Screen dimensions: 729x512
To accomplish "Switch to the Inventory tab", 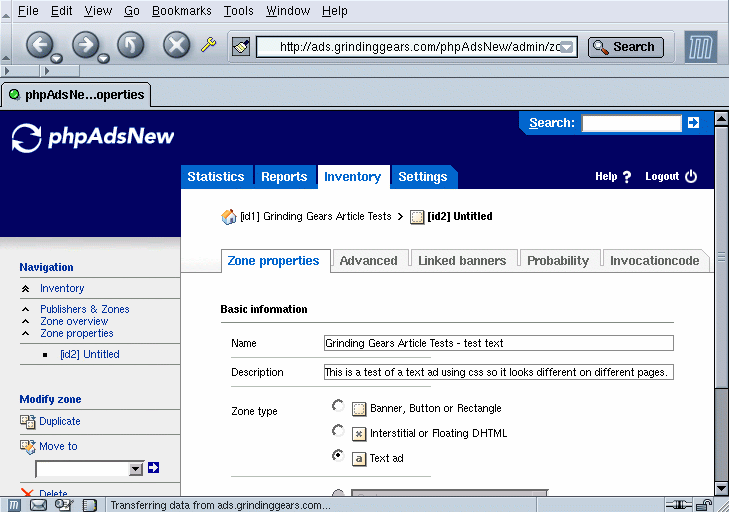I will pos(352,177).
